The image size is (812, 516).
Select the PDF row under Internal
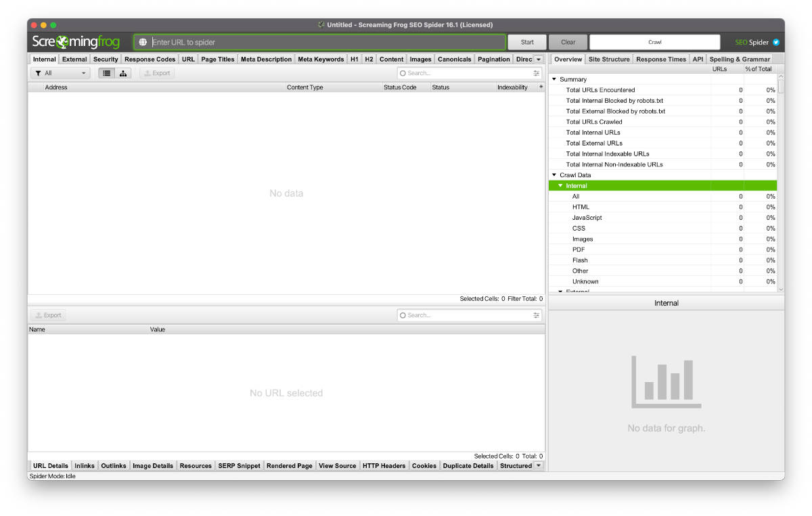[x=662, y=250]
